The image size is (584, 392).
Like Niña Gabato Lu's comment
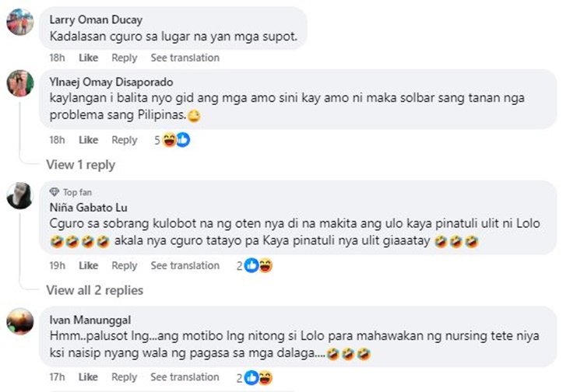[88, 265]
